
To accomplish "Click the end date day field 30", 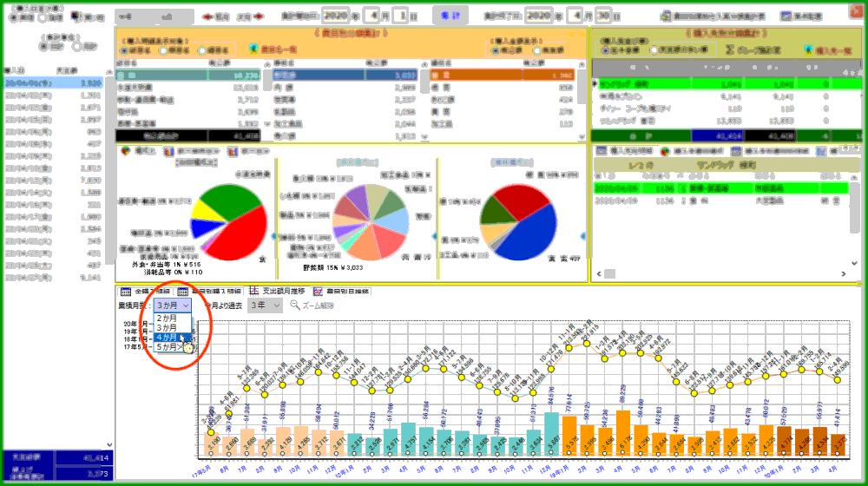I will point(603,16).
